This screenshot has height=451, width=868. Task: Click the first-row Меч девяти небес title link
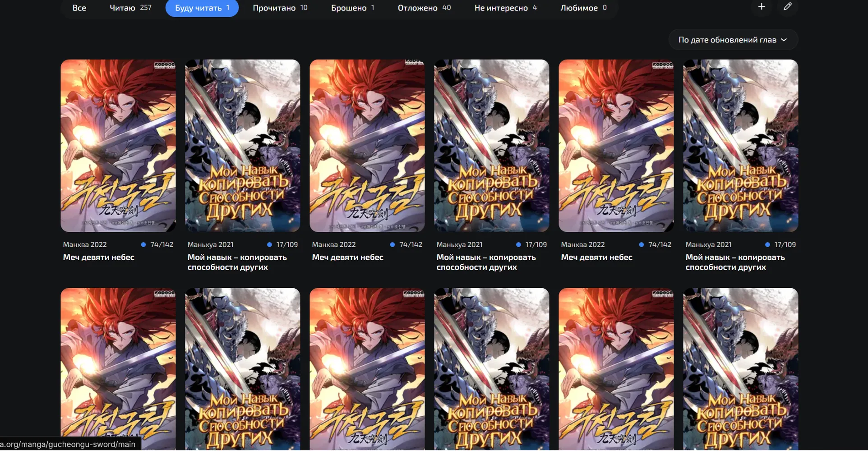(x=99, y=257)
